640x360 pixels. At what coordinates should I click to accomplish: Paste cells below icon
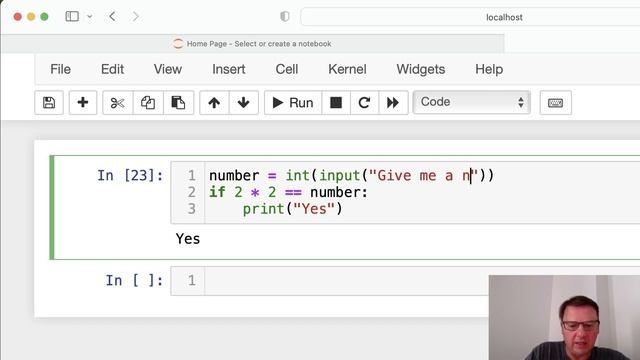click(x=178, y=102)
